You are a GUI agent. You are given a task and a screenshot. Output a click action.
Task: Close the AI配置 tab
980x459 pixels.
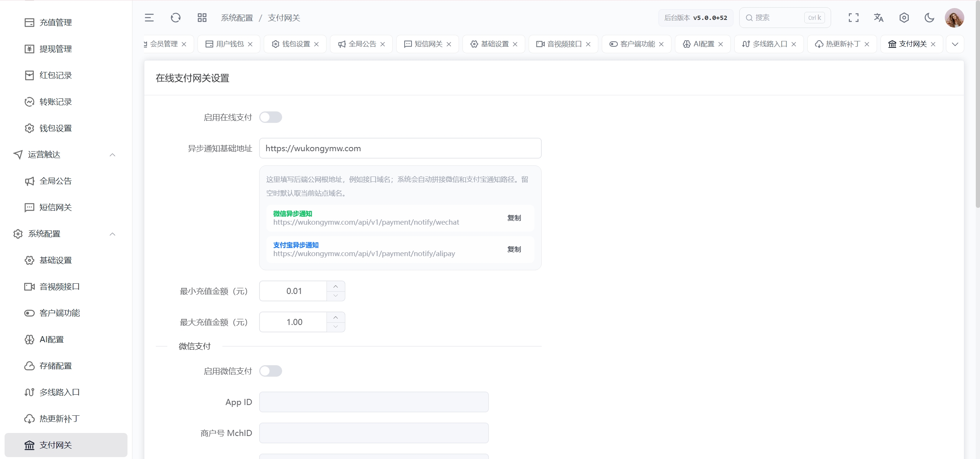coord(721,44)
